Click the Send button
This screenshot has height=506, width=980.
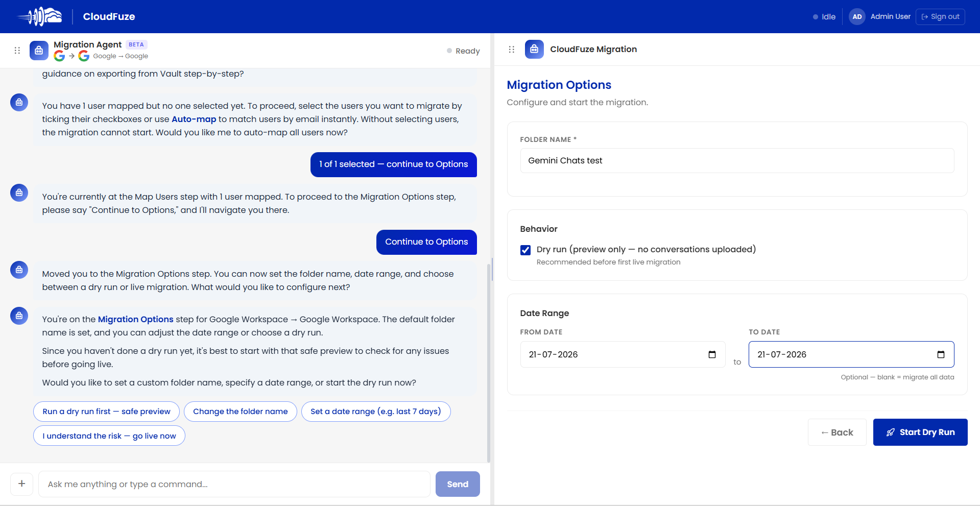[x=458, y=484]
